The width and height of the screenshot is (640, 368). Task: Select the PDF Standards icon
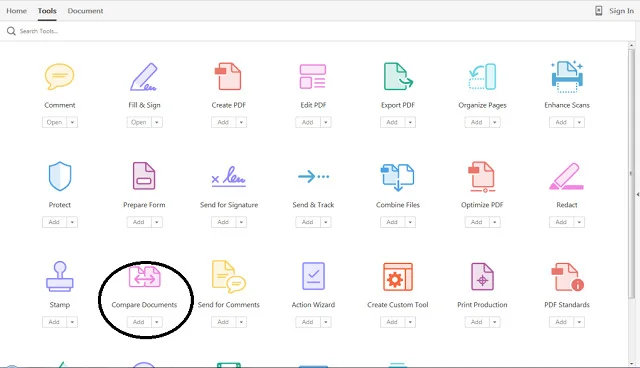567,277
